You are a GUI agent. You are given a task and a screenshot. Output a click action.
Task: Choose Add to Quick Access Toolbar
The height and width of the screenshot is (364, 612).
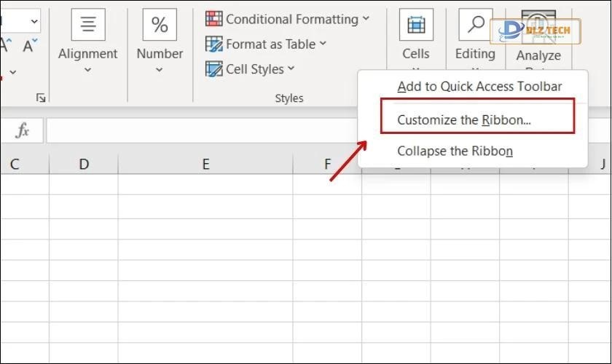[x=479, y=87]
